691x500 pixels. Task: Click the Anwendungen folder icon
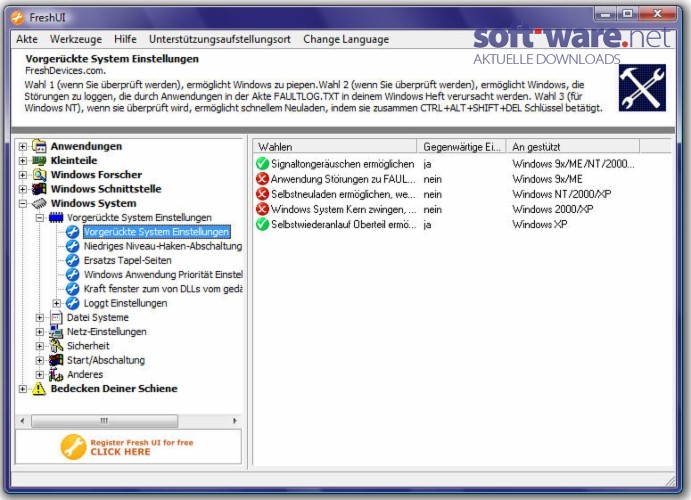(39, 146)
